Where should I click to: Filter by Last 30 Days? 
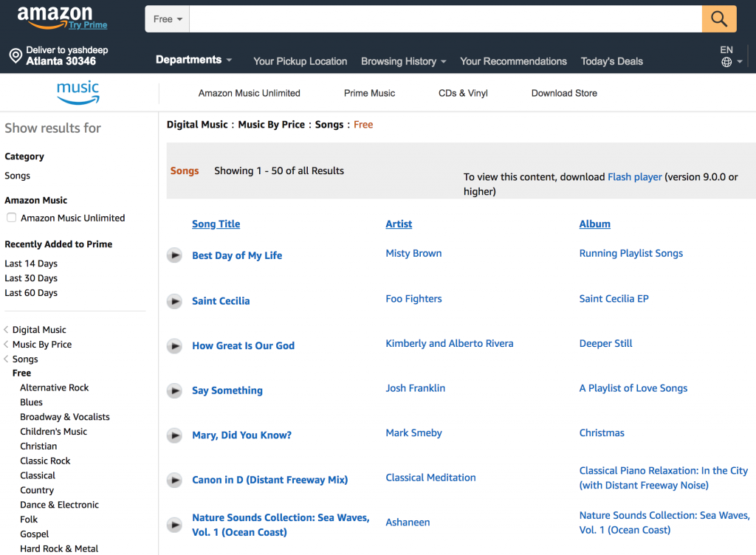coord(31,278)
